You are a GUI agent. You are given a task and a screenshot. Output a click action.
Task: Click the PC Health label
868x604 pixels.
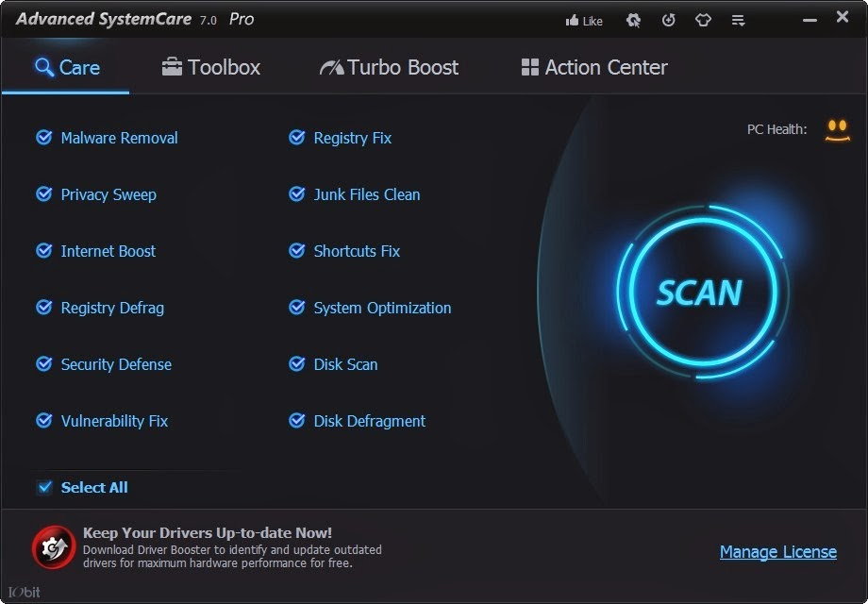pyautogui.click(x=776, y=129)
